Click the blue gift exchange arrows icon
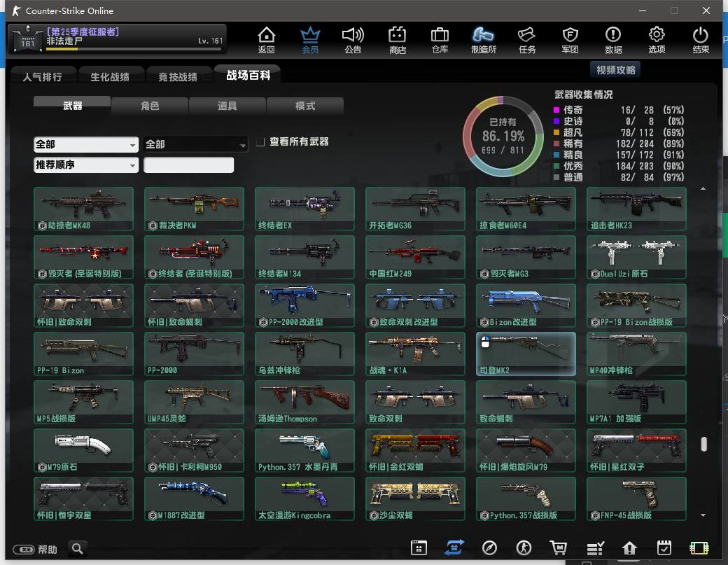This screenshot has width=728, height=565. [x=454, y=547]
